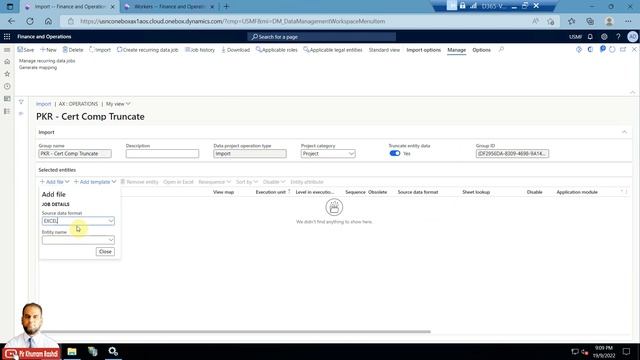Expand the Add template menu

pyautogui.click(x=95, y=182)
